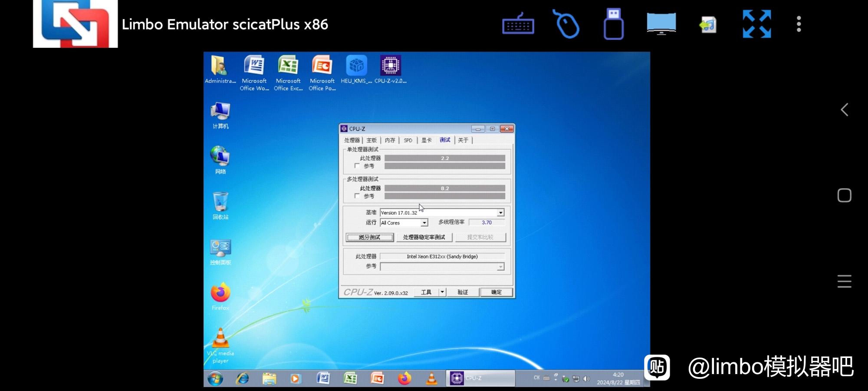Click the 工具 button
The width and height of the screenshot is (868, 391).
click(426, 292)
